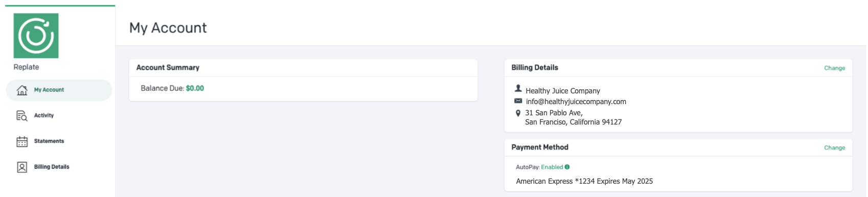Viewport: 868px width, 197px height.
Task: Click Change link in Billing Details panel
Action: 834,68
